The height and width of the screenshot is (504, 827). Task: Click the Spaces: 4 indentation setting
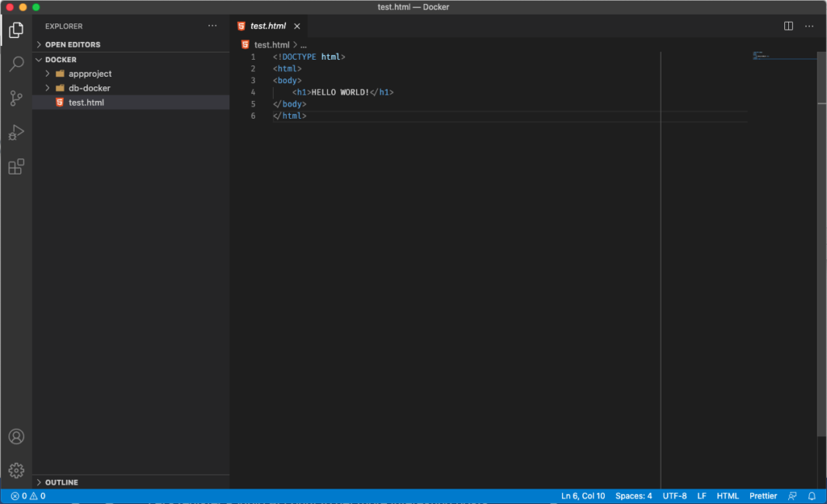click(633, 496)
